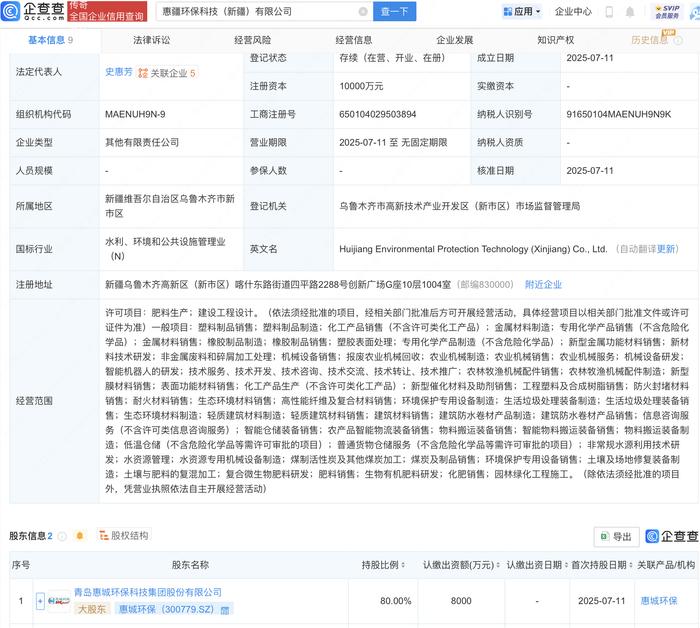Select the 80.00% shareholding value

(396, 601)
